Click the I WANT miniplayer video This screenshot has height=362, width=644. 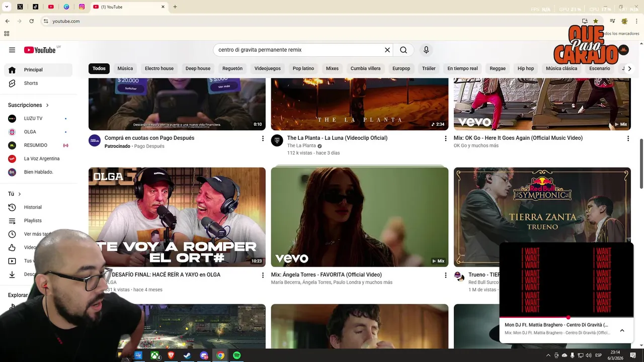(x=567, y=280)
